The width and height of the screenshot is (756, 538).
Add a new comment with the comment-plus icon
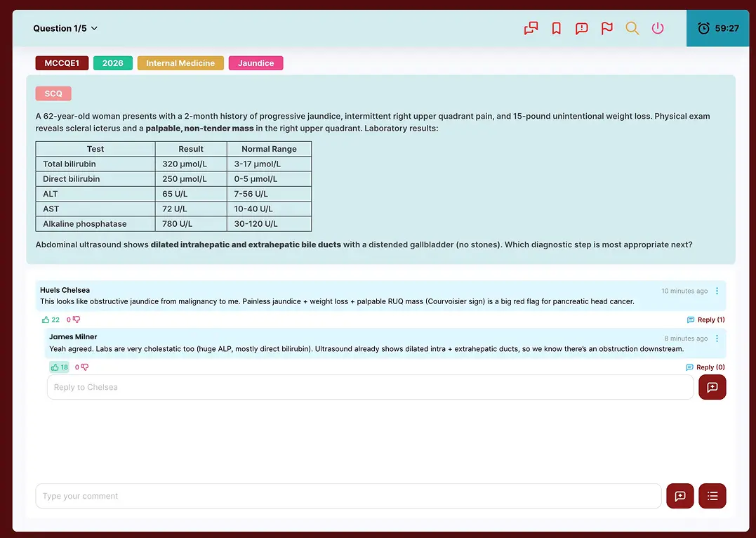(679, 496)
